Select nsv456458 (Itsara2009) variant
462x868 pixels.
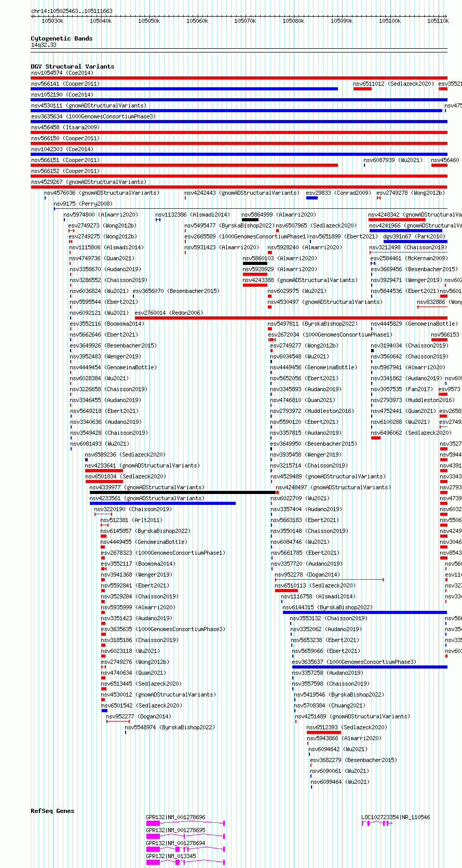tap(65, 127)
